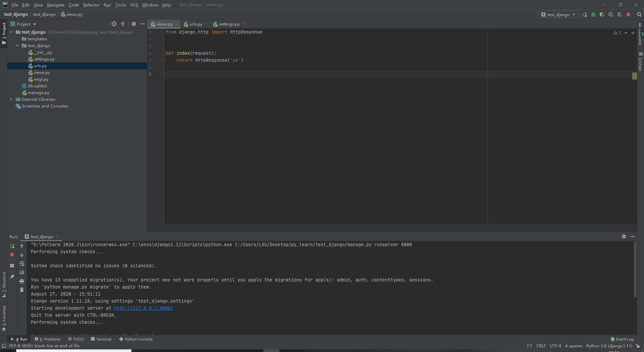Follow the http://127.0.0.1:8000/ server link
The image size is (644, 352).
143,308
